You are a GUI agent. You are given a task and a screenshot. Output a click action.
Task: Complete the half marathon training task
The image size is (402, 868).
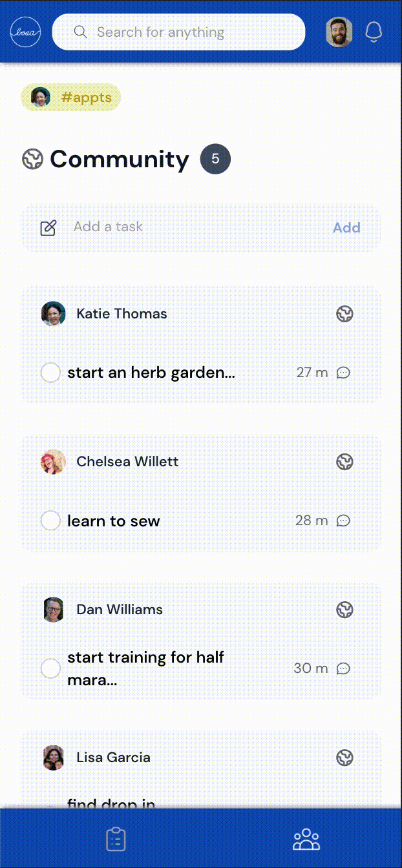[50, 668]
